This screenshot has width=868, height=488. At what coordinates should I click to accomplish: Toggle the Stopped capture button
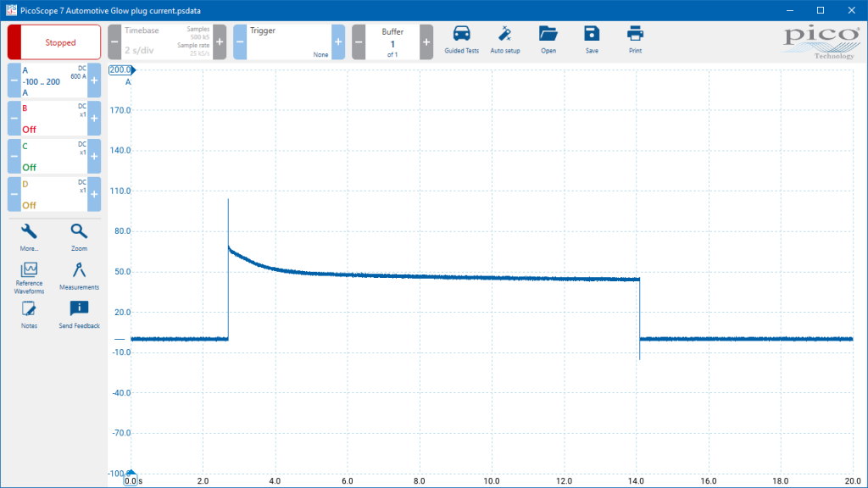coord(54,42)
